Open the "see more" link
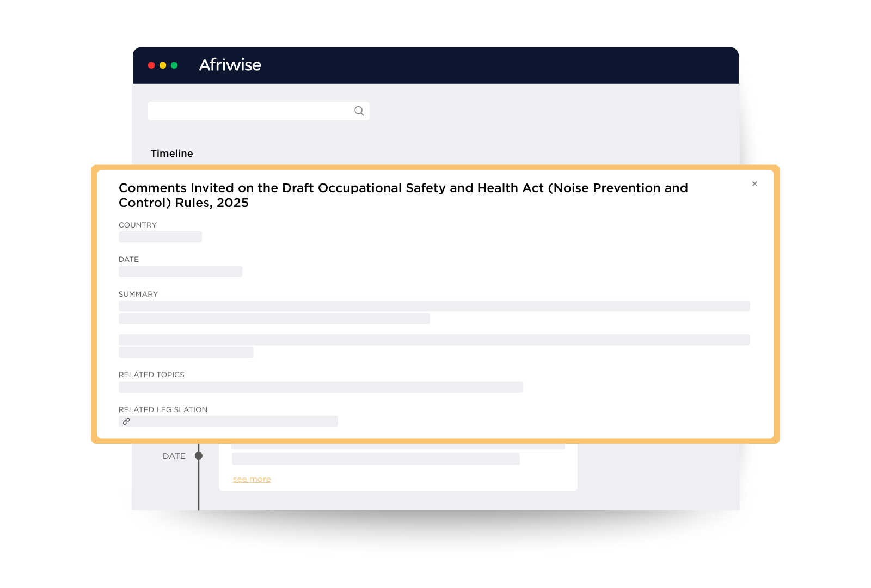 (252, 479)
